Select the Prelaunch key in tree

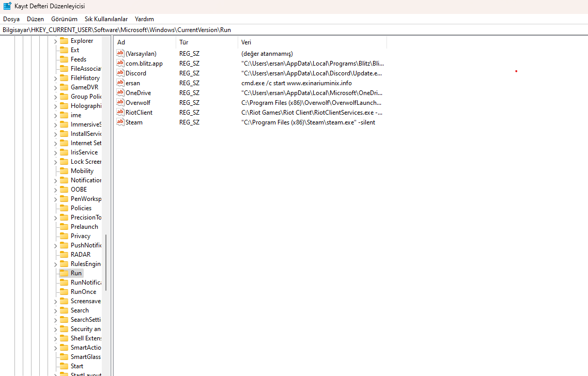[84, 226]
